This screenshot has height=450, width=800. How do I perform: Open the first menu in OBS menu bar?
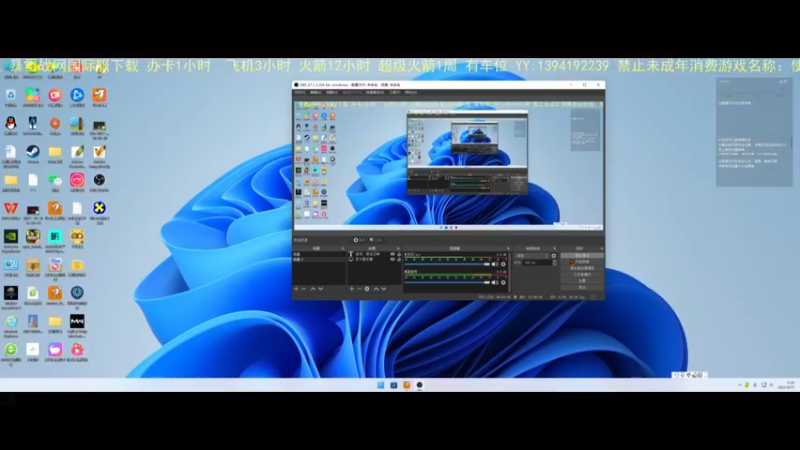tap(300, 92)
